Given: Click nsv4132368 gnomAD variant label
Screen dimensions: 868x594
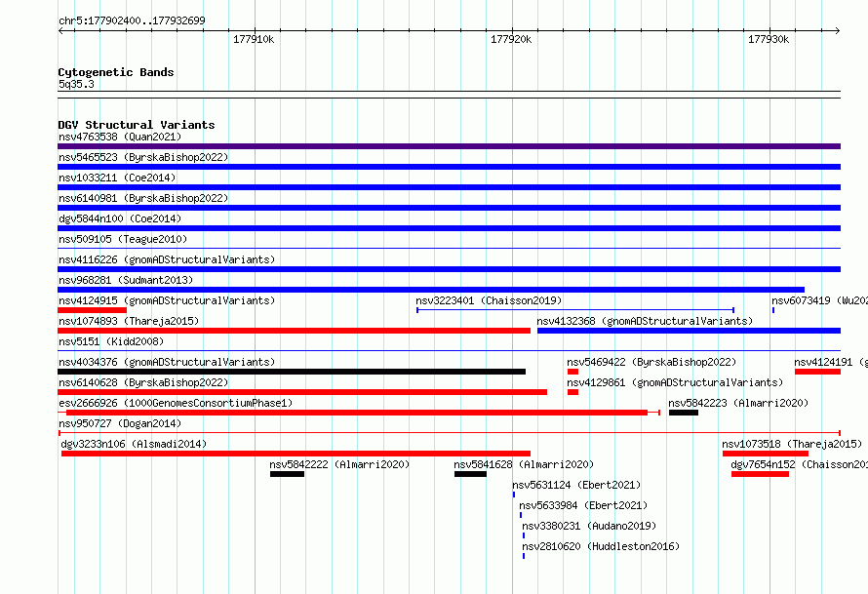Looking at the screenshot, I should click(x=645, y=321).
